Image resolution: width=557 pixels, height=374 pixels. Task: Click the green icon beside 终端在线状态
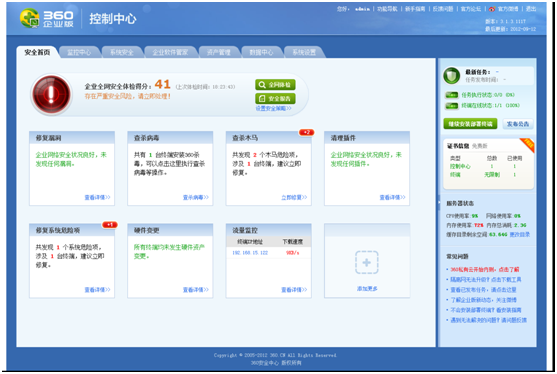click(x=451, y=105)
